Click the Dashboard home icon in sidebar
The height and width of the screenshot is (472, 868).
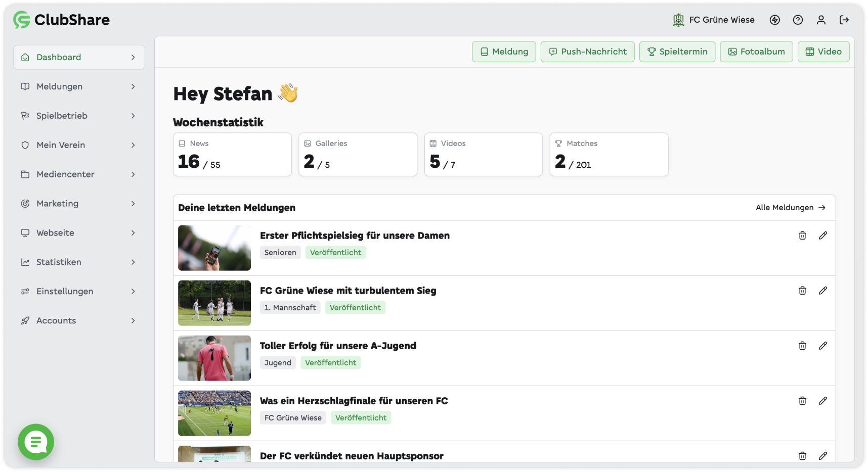pos(25,57)
